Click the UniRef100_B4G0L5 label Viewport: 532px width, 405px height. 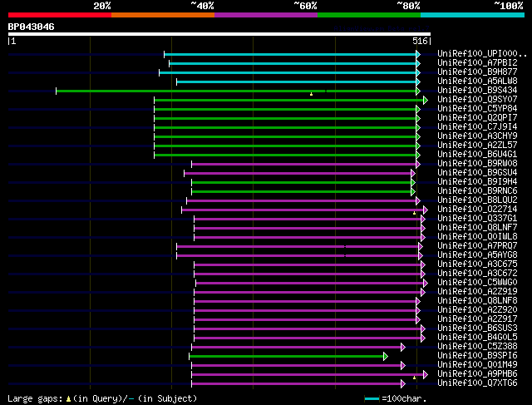tap(477, 338)
